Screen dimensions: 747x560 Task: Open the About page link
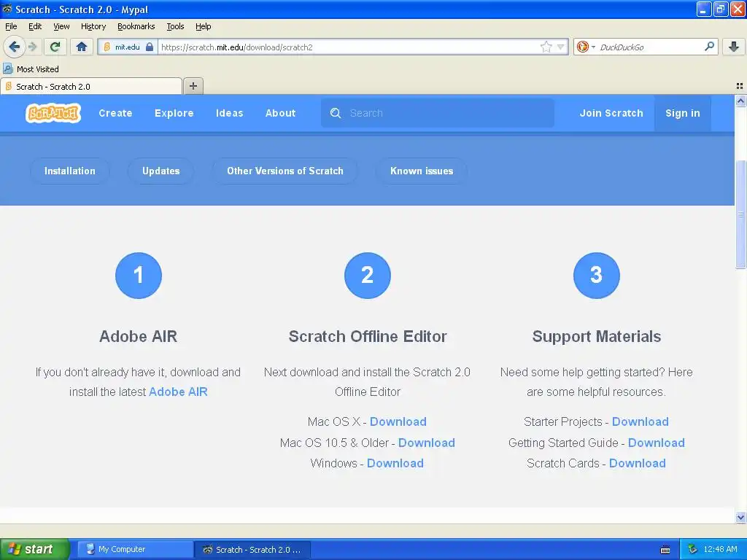pos(280,113)
